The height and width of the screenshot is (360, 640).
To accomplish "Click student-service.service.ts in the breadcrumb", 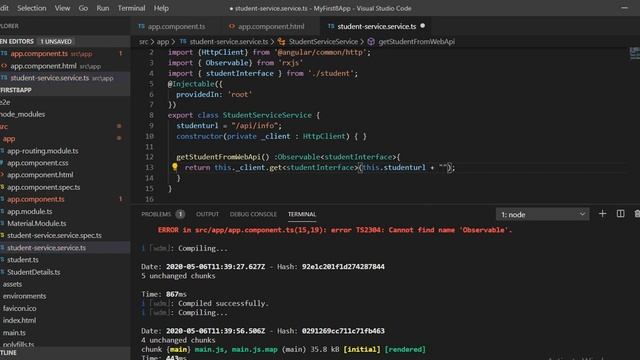I will tap(228, 42).
